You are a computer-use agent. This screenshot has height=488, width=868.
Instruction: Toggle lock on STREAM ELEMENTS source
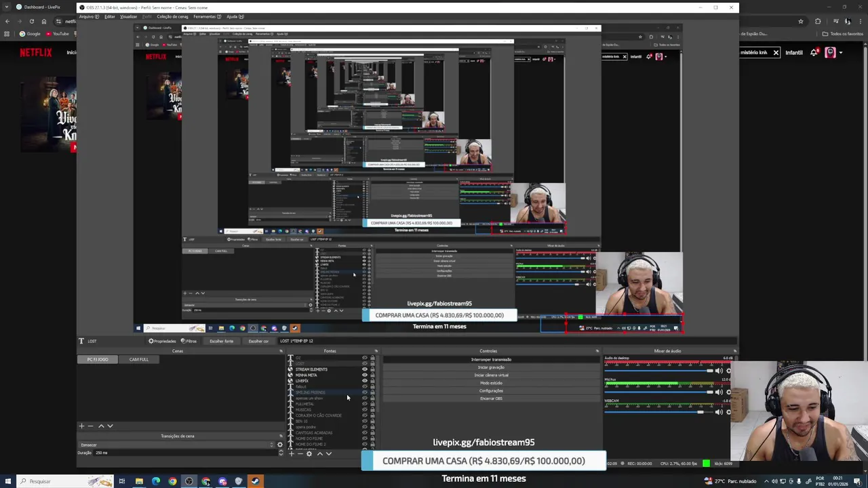(x=372, y=369)
